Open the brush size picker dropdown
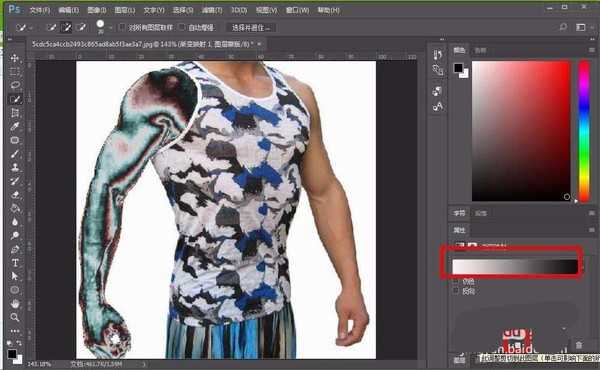This screenshot has width=600, height=370. click(110, 28)
